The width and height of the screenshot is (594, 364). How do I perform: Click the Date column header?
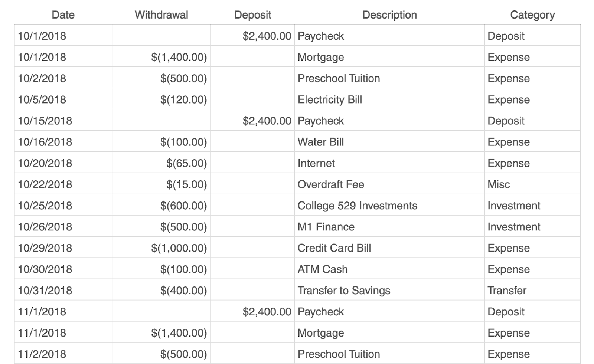click(x=63, y=15)
